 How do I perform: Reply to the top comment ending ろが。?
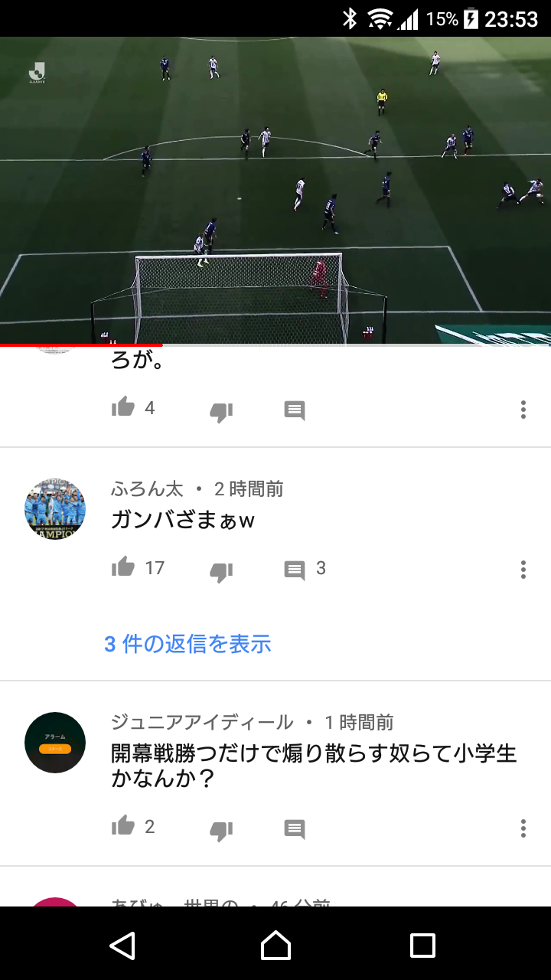coord(295,411)
